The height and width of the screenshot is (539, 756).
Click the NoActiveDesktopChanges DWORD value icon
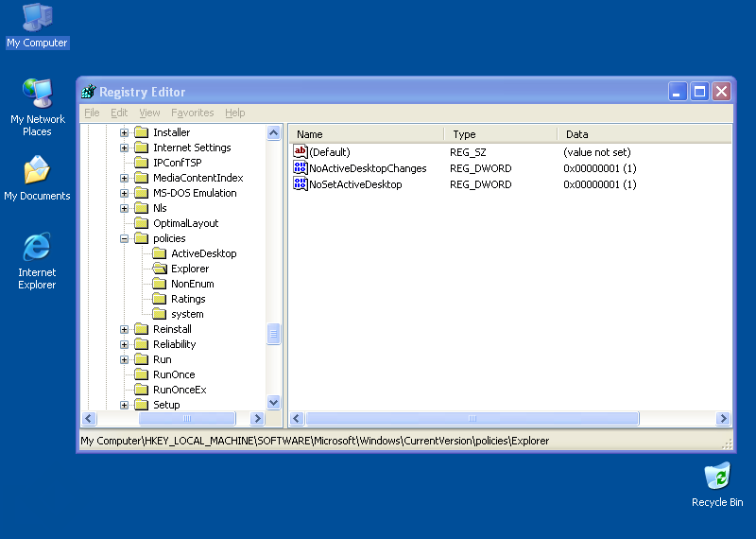(x=300, y=168)
